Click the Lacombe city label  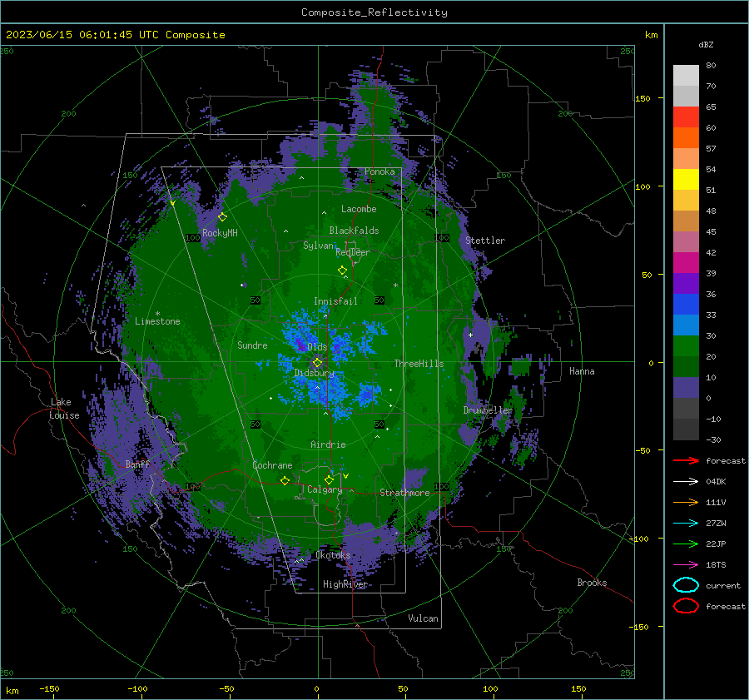point(359,209)
